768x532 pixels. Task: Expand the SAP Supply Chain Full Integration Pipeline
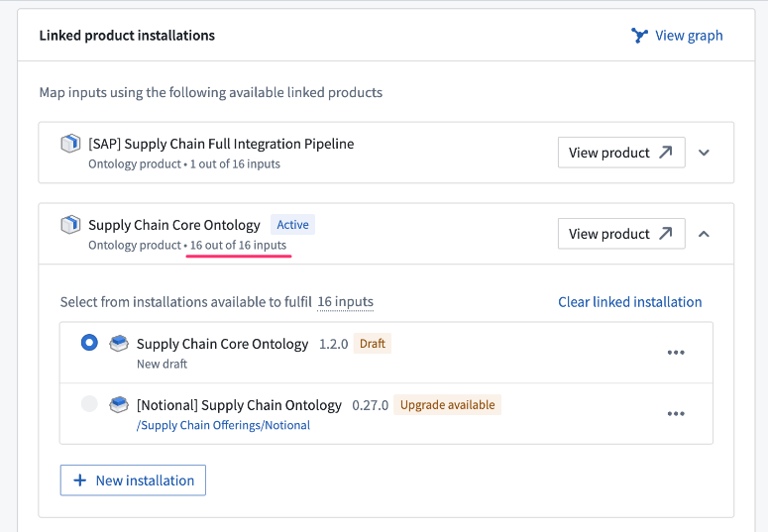click(704, 153)
